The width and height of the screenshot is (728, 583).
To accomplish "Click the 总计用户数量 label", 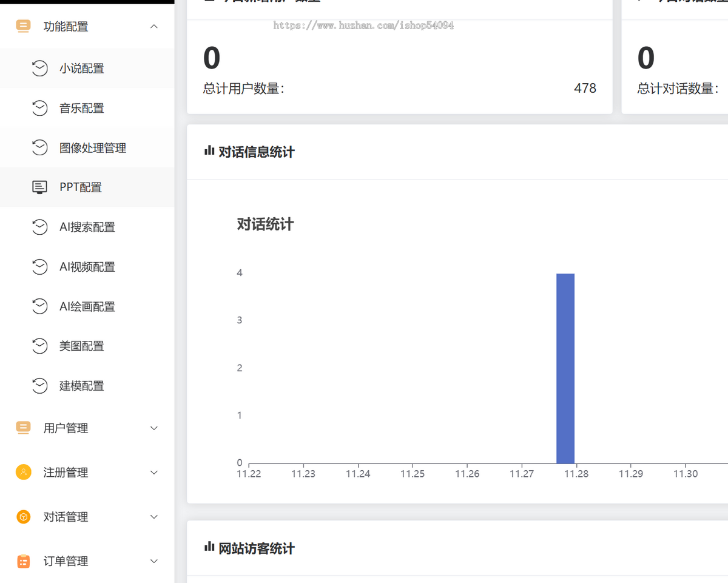I will pos(243,89).
